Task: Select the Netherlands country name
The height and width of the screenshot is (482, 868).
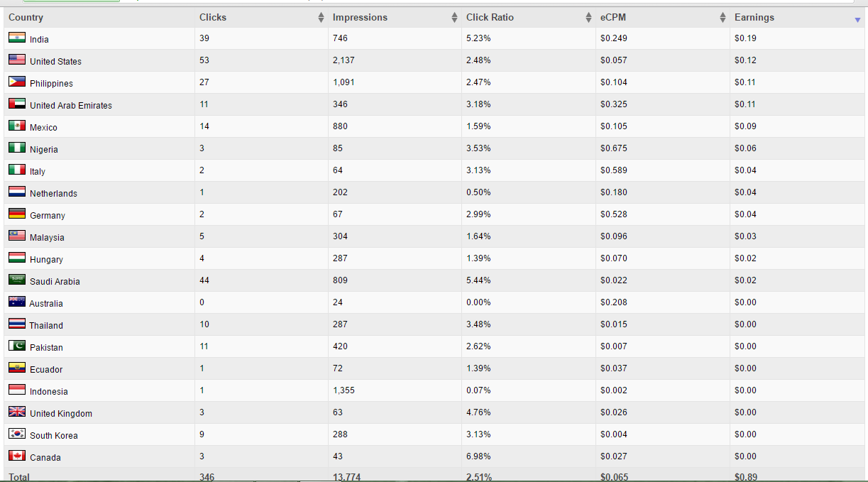Action: [x=53, y=193]
